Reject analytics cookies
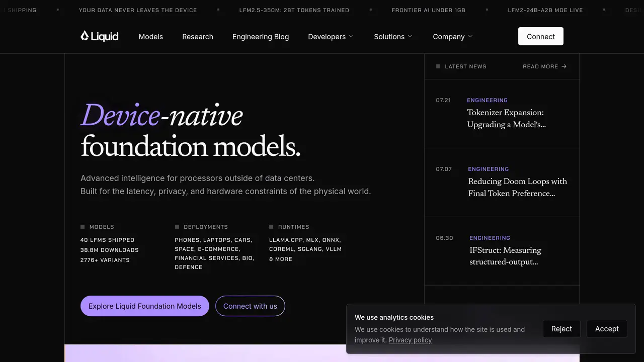 561,329
